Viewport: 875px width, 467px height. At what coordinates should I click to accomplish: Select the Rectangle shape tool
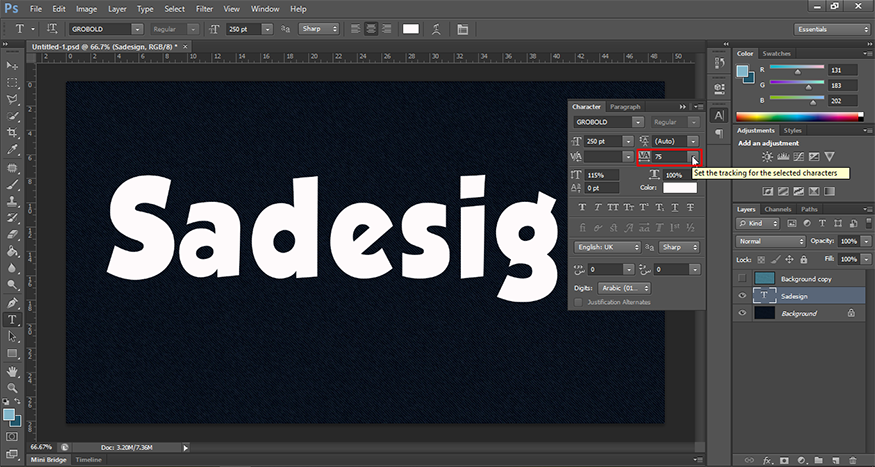coord(12,354)
